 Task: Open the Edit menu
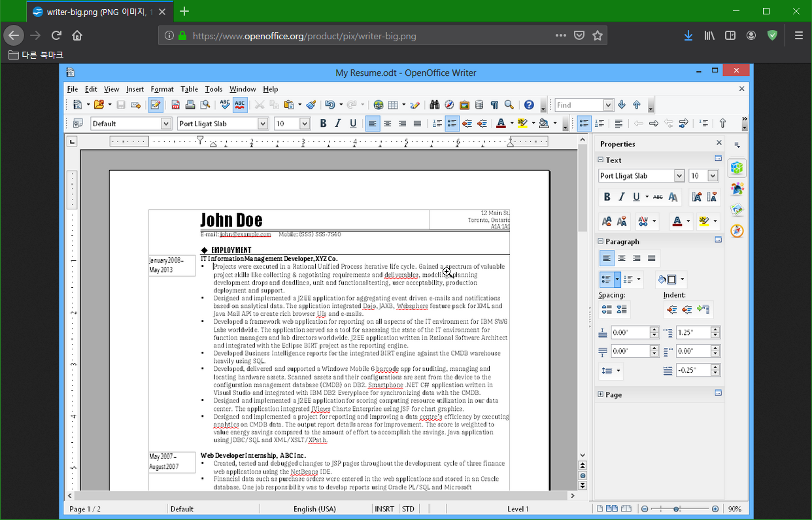click(91, 89)
